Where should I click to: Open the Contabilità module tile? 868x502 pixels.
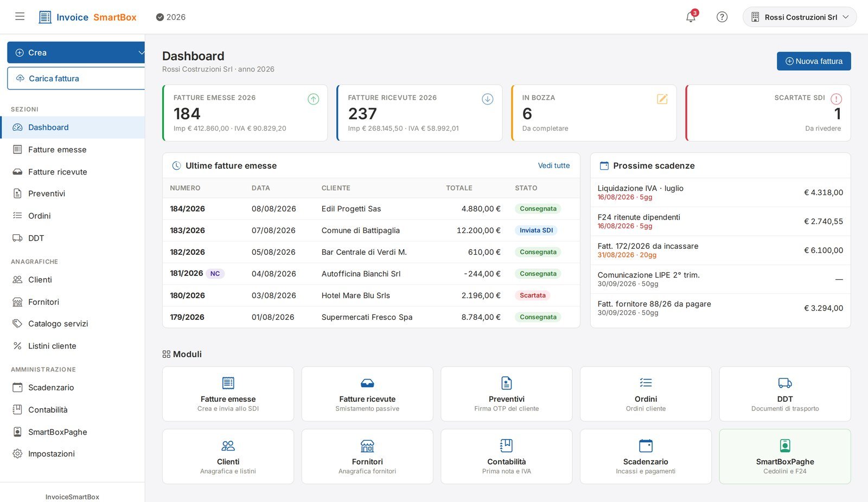(506, 456)
